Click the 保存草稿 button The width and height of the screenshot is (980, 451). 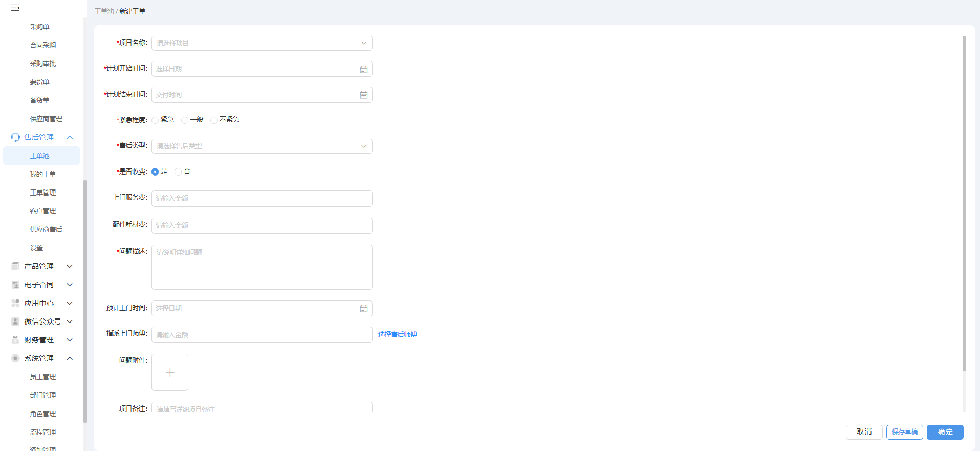[905, 432]
